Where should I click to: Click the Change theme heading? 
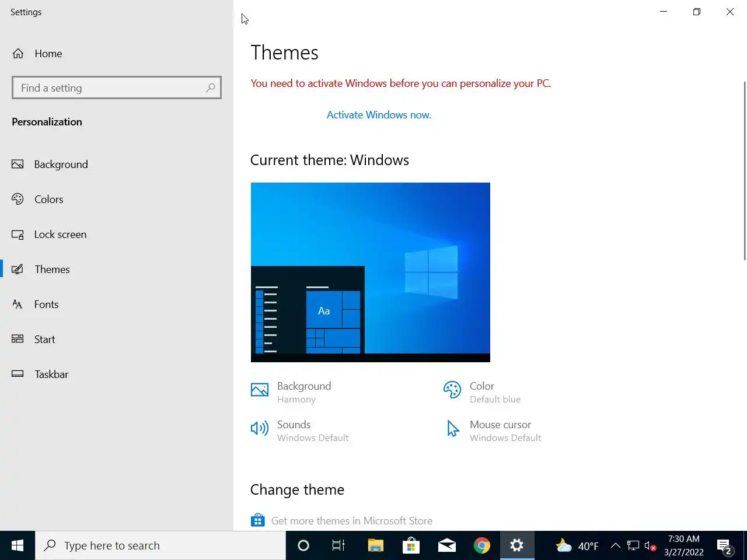(297, 490)
